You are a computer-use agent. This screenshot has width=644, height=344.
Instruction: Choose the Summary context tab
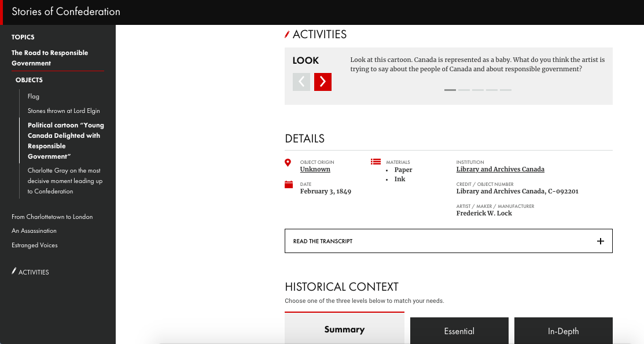coord(344,330)
